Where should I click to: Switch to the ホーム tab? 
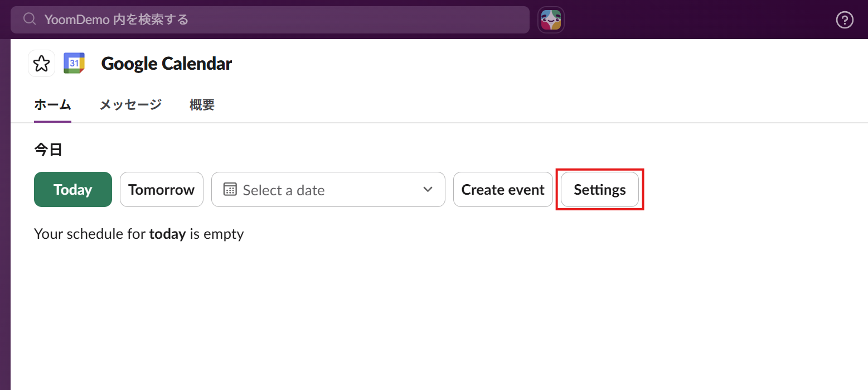tap(52, 104)
